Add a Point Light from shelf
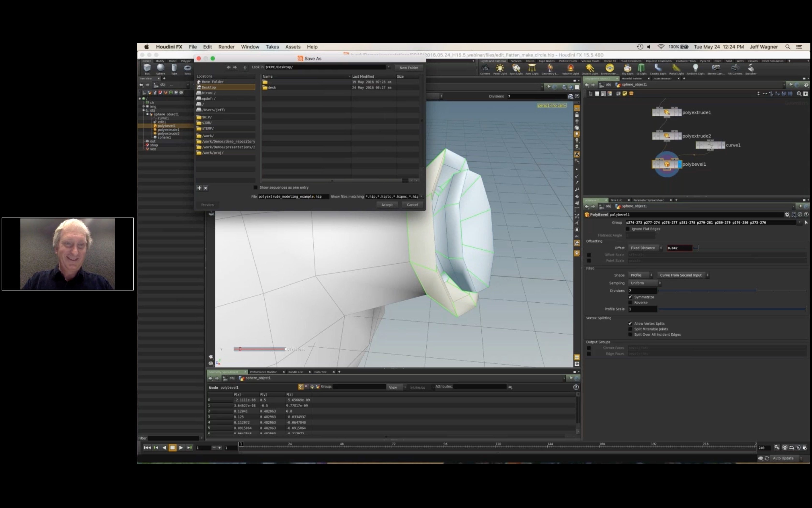Screen dimensions: 812x508 coord(500,69)
